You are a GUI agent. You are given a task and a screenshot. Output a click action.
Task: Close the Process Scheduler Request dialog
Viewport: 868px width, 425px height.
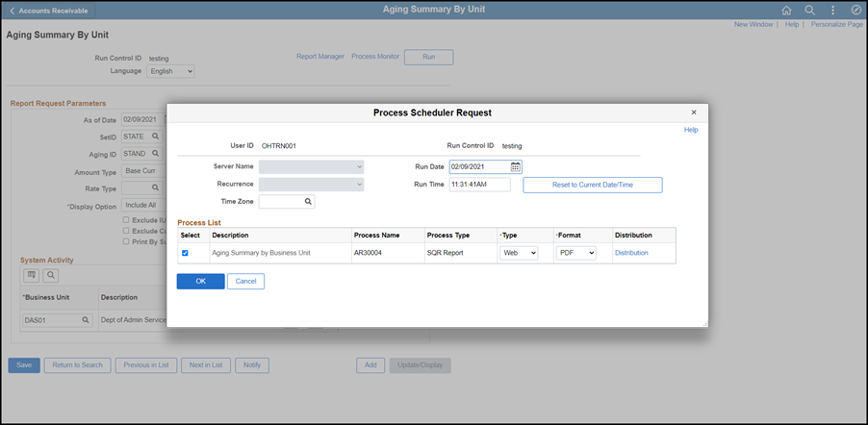[694, 112]
